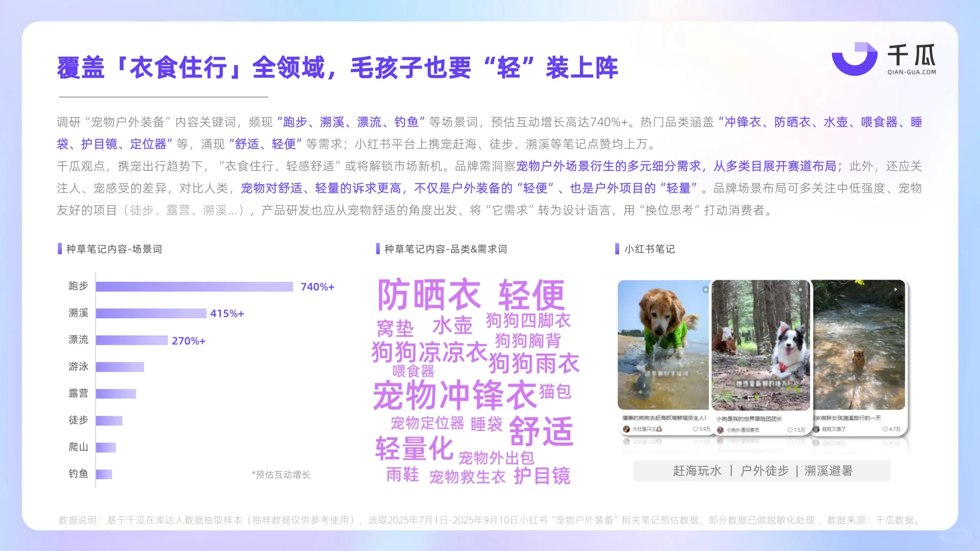This screenshot has height=551, width=980.
Task: Click the *预估互动增长 footnote
Action: click(281, 474)
